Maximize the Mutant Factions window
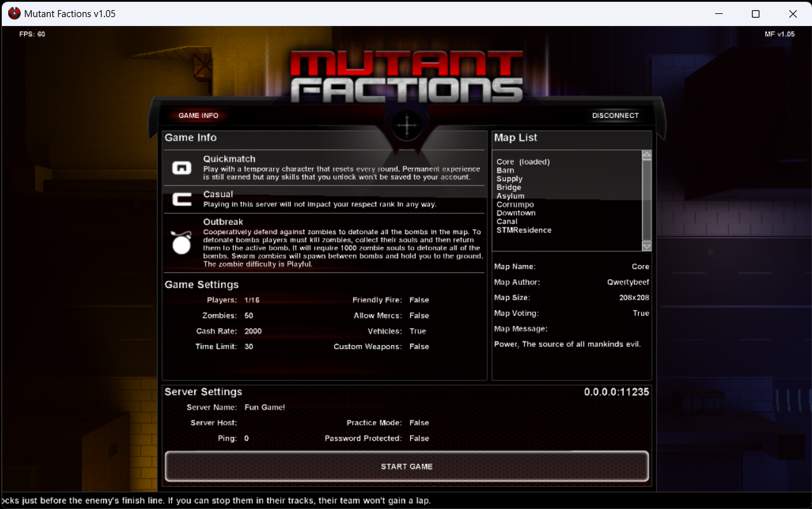 tap(756, 13)
